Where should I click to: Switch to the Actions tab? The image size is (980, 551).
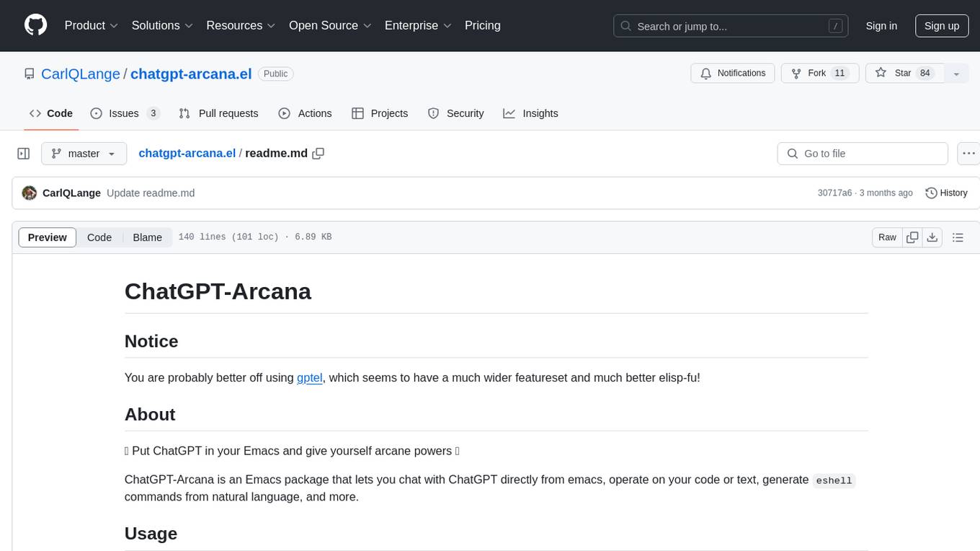coord(305,113)
